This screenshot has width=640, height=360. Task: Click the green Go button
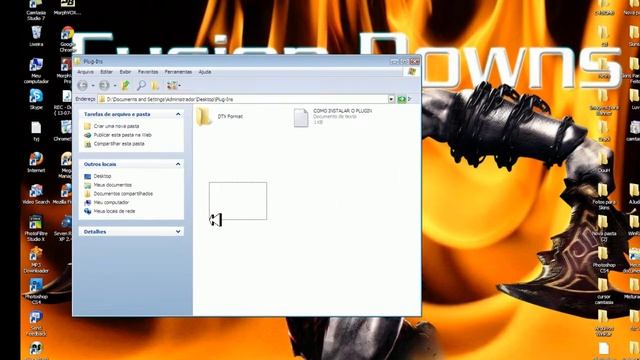[402, 99]
